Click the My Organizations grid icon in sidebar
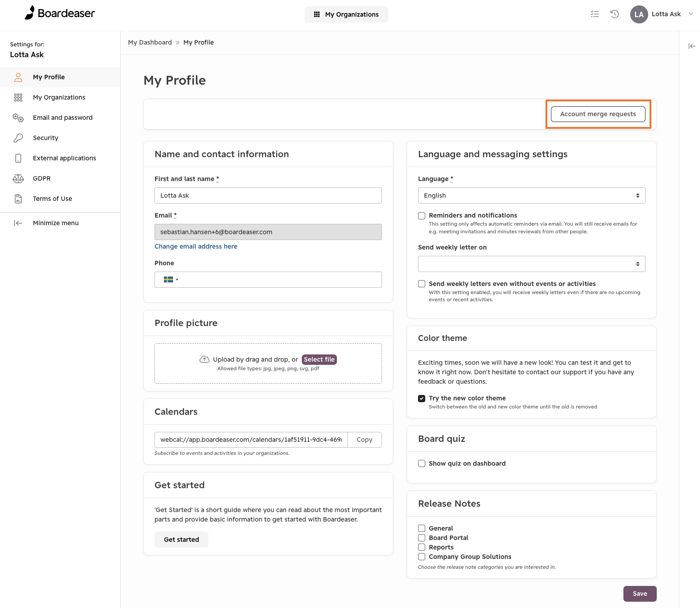 pos(18,97)
